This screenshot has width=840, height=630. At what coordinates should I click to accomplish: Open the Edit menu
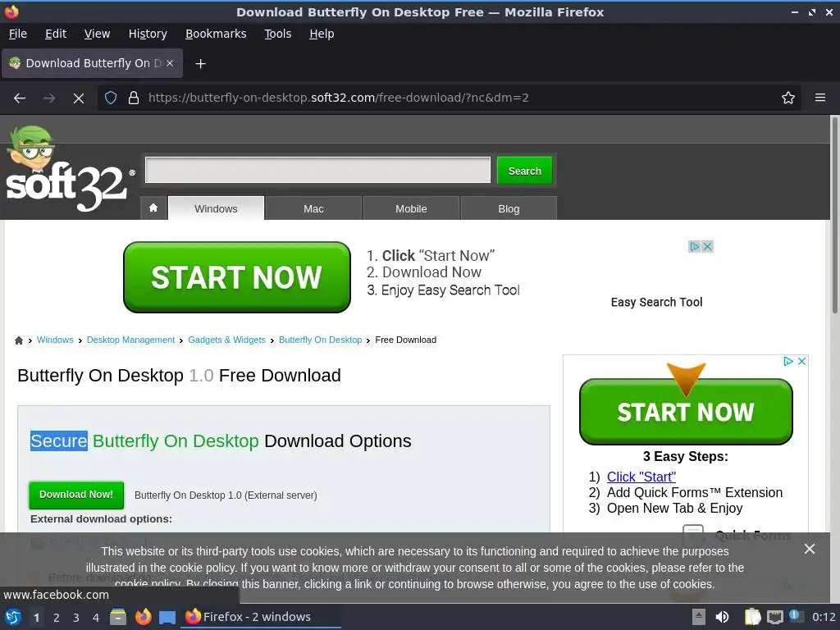coord(56,34)
